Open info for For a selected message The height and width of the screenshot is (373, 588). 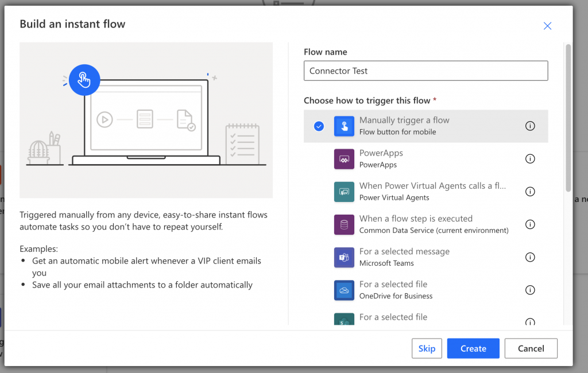click(x=530, y=257)
